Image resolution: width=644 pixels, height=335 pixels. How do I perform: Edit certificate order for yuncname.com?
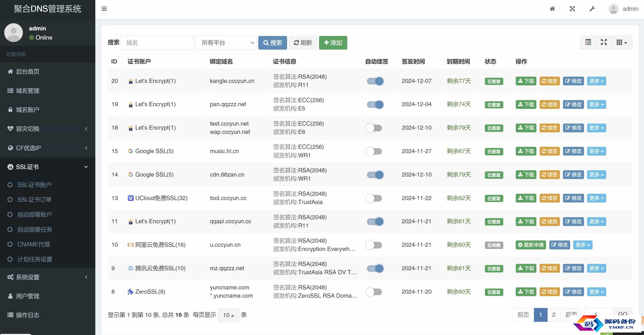pyautogui.click(x=573, y=292)
